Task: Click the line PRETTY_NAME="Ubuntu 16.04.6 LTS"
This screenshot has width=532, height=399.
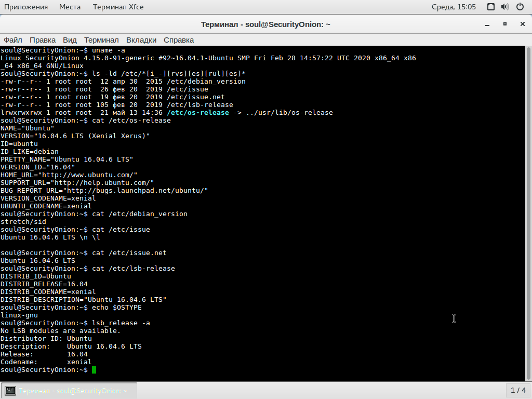Action: 67,159
